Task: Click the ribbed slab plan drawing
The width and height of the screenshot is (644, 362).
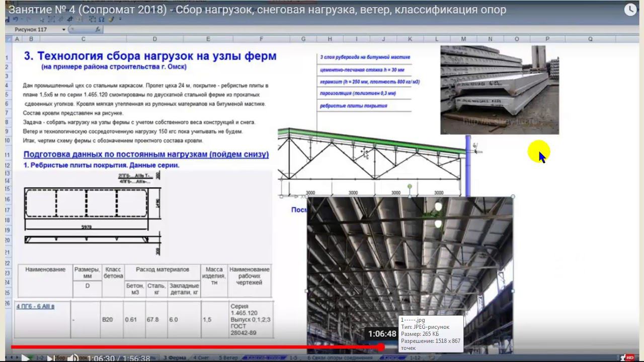Action: pos(93,208)
